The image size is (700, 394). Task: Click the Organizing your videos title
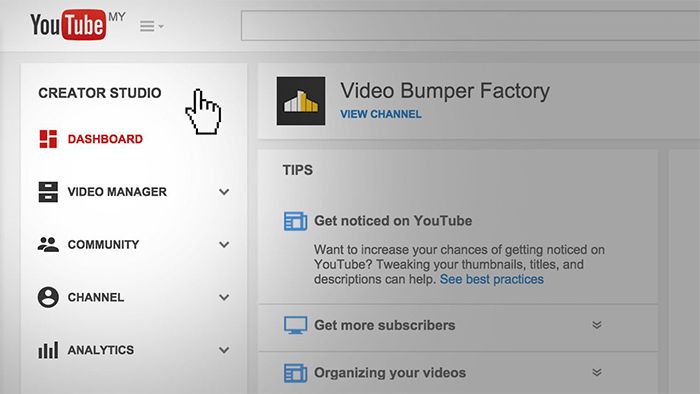[390, 373]
